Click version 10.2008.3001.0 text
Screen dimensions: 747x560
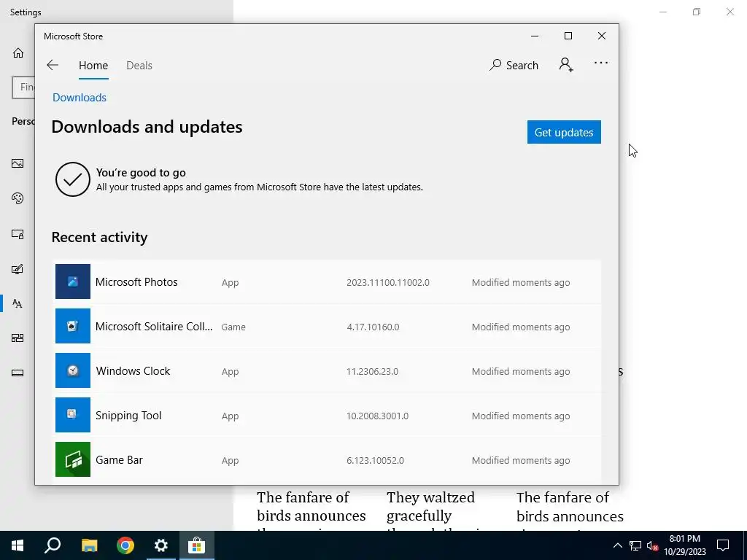click(377, 416)
